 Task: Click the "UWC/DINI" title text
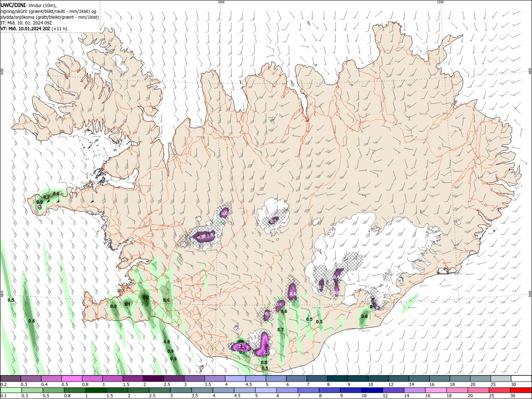(13, 5)
